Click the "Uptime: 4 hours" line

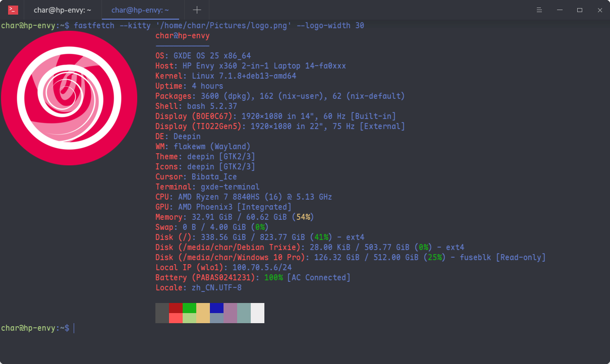[x=189, y=86]
